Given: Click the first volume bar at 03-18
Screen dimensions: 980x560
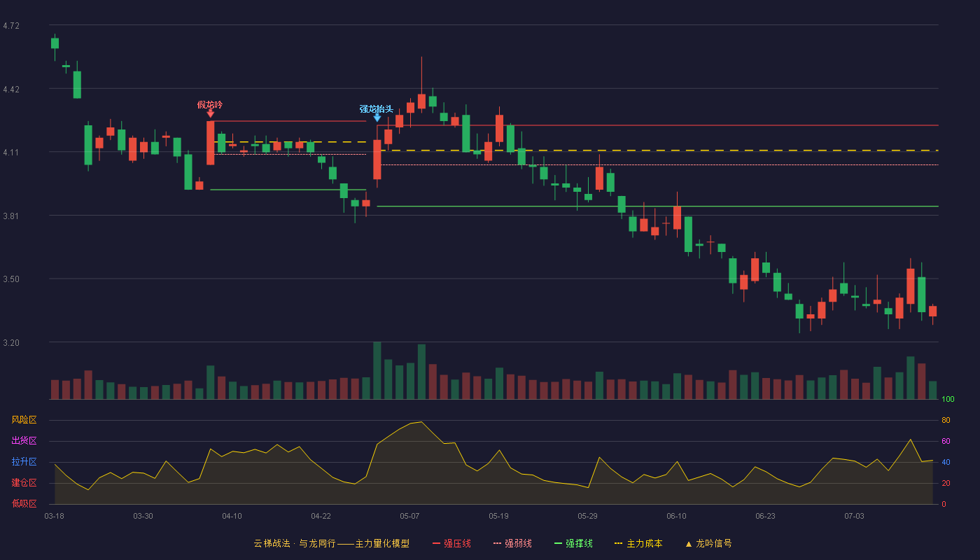Looking at the screenshot, I should click(55, 389).
